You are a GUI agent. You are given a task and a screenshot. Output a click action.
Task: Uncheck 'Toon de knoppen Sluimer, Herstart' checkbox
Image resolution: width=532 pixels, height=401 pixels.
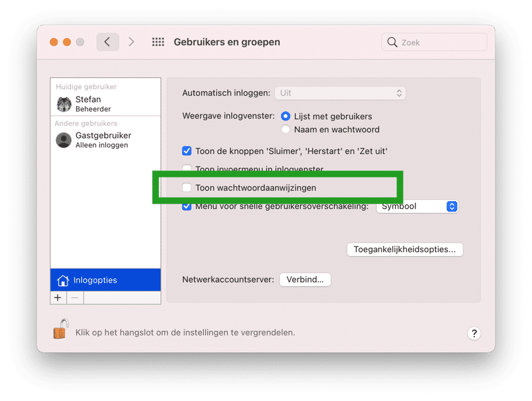187,151
